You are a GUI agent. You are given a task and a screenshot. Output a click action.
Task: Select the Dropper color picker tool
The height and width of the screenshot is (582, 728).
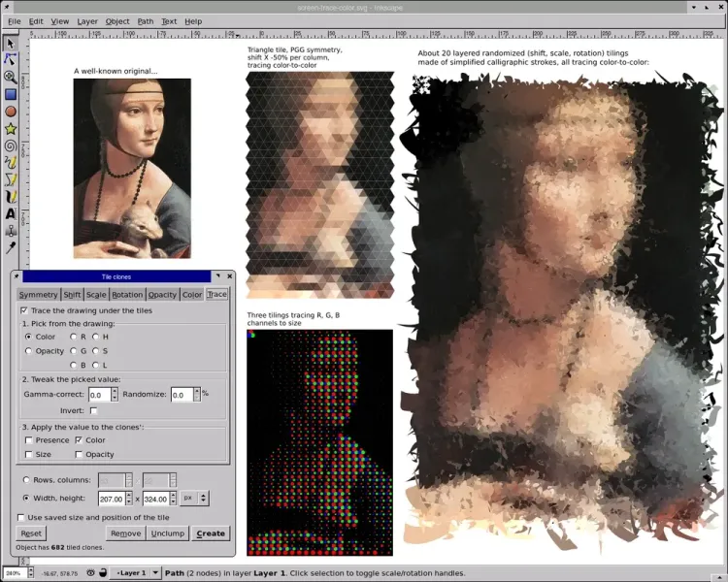click(x=11, y=247)
